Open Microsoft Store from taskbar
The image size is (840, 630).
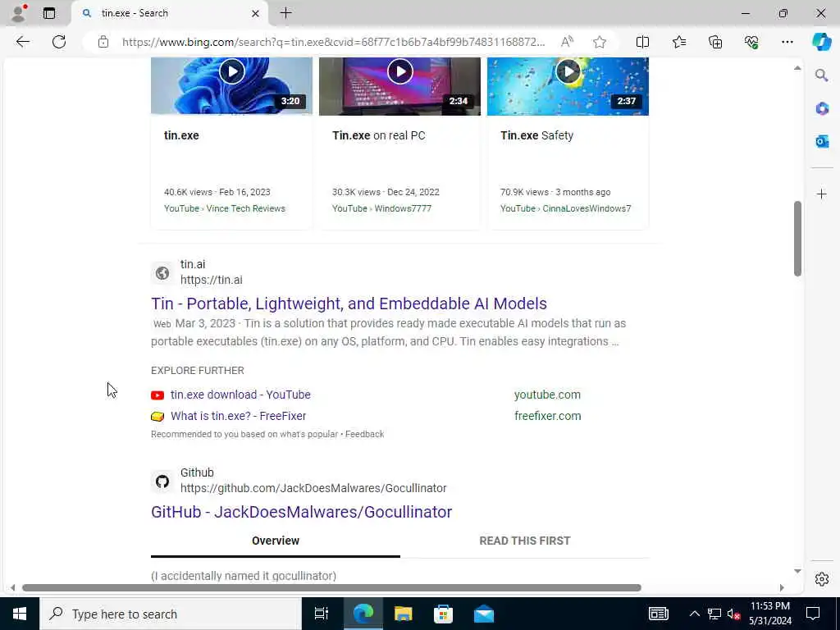point(443,614)
